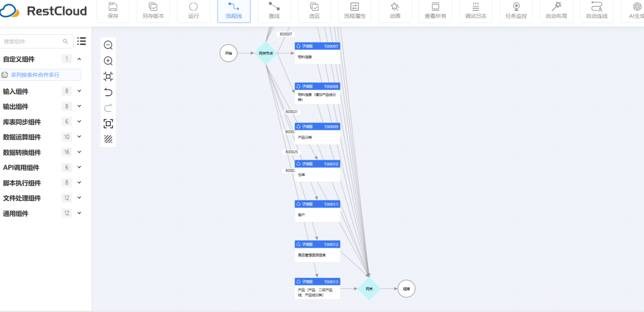This screenshot has width=644, height=312.
Task: Toggle the component list view icon
Action: 81,41
